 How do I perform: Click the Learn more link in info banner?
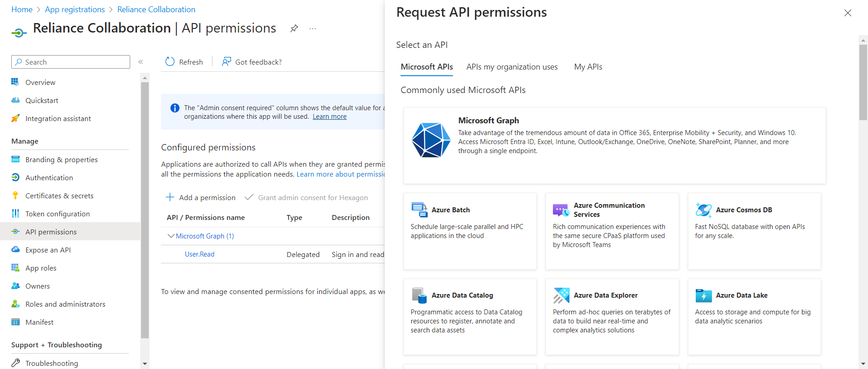[x=330, y=117]
